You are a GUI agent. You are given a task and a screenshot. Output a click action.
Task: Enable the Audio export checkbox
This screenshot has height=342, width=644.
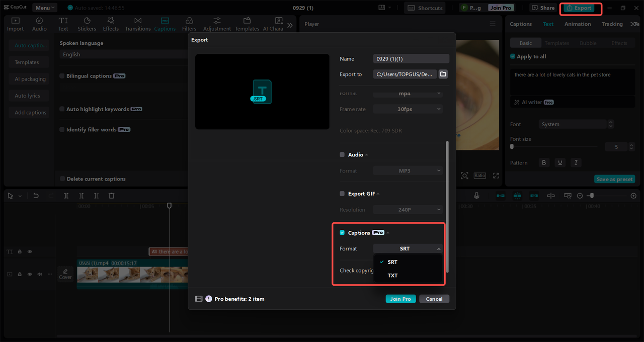pyautogui.click(x=342, y=154)
